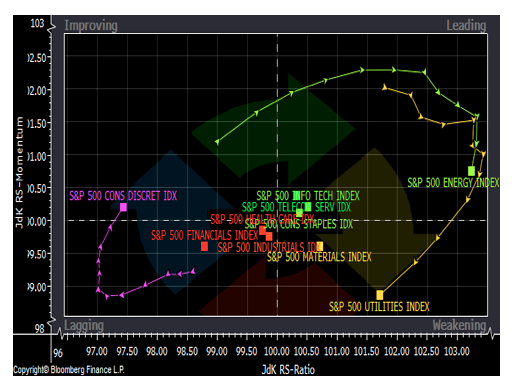Image resolution: width=516 pixels, height=392 pixels.
Task: Click the JdK RS-Momentum axis title
Action: 20,173
